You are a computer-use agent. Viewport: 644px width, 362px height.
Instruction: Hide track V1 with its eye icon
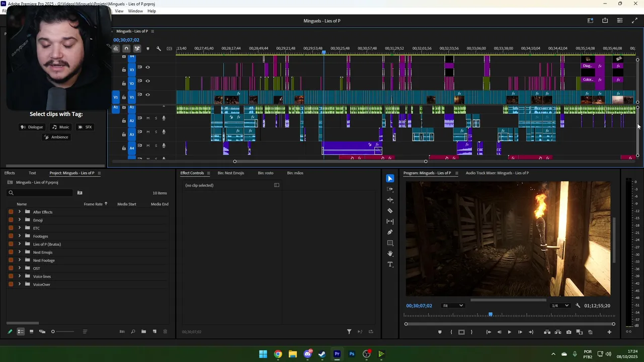pyautogui.click(x=147, y=95)
